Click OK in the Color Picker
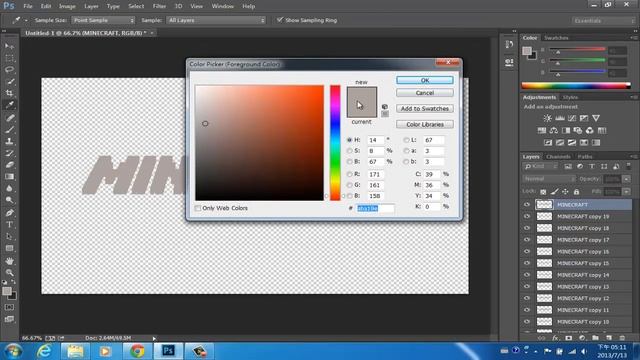Image resolution: width=640 pixels, height=360 pixels. [x=424, y=80]
